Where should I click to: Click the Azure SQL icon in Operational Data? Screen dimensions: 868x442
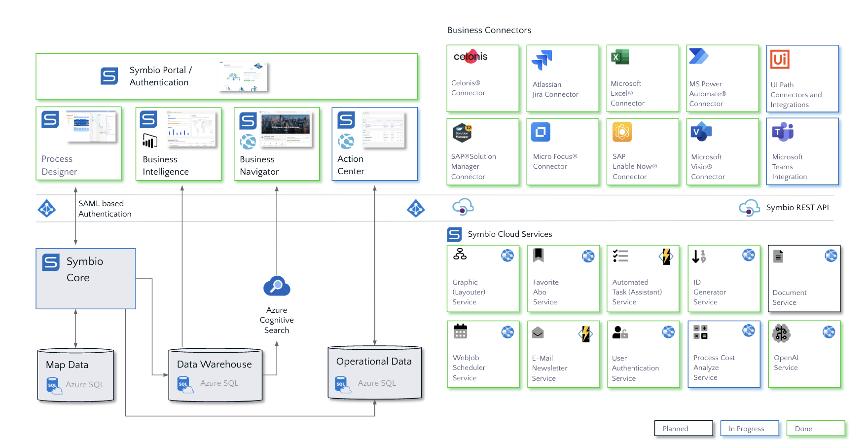click(343, 384)
